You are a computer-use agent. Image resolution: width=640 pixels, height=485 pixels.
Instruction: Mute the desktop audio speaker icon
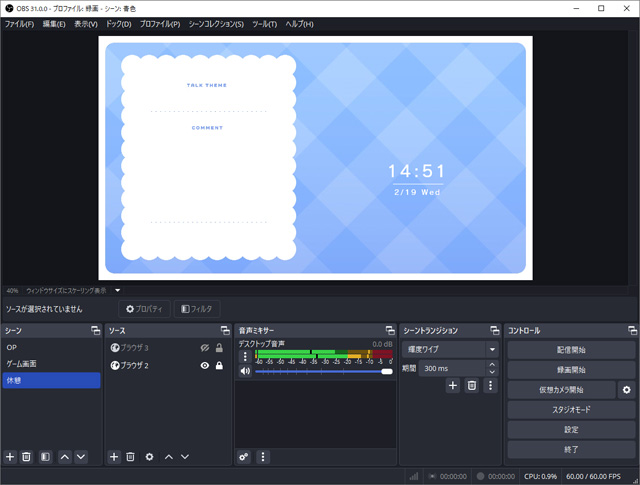pos(245,370)
